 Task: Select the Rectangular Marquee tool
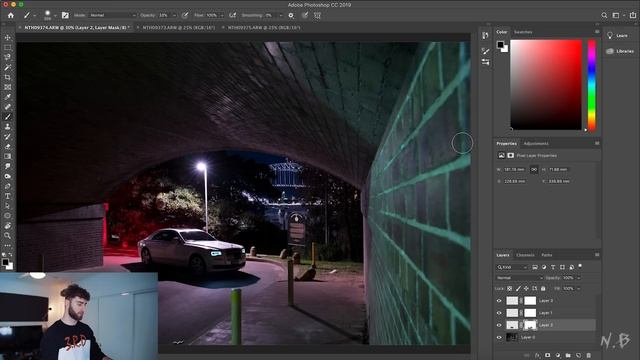tap(7, 47)
